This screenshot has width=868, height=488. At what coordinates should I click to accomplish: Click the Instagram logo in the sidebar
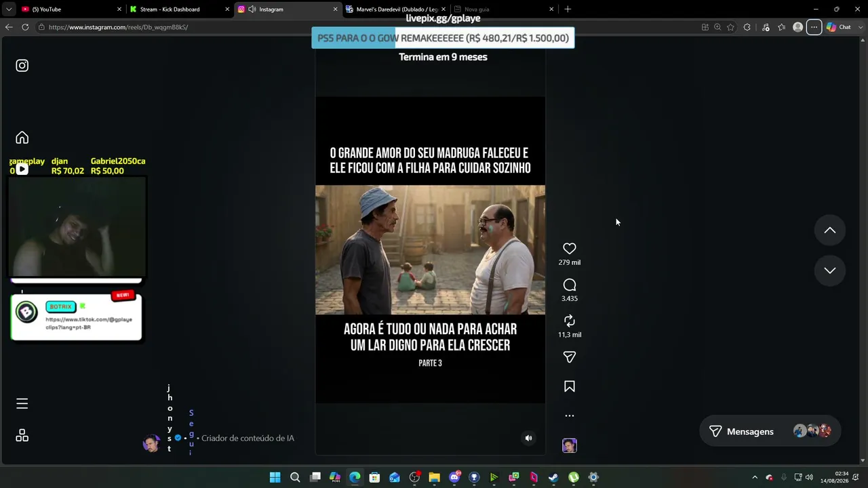point(22,66)
